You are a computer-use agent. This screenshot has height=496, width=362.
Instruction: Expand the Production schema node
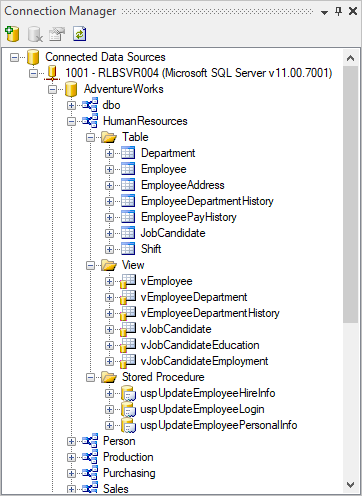tap(71, 457)
